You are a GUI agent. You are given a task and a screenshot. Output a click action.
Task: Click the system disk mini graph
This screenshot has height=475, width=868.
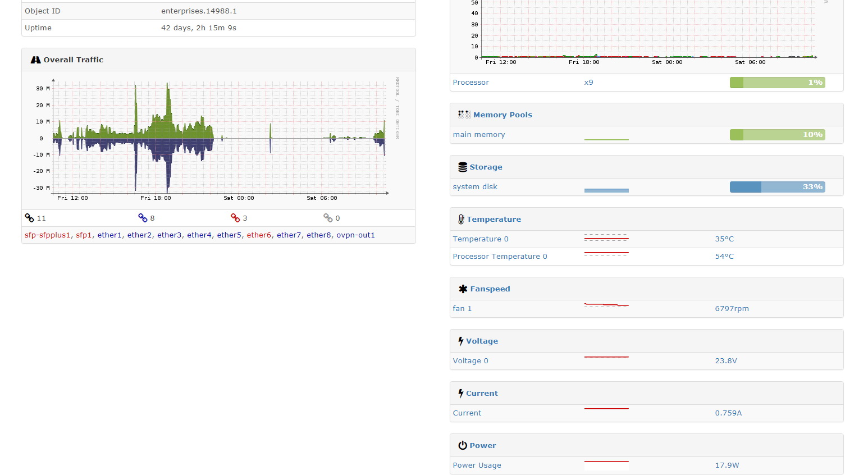point(606,187)
